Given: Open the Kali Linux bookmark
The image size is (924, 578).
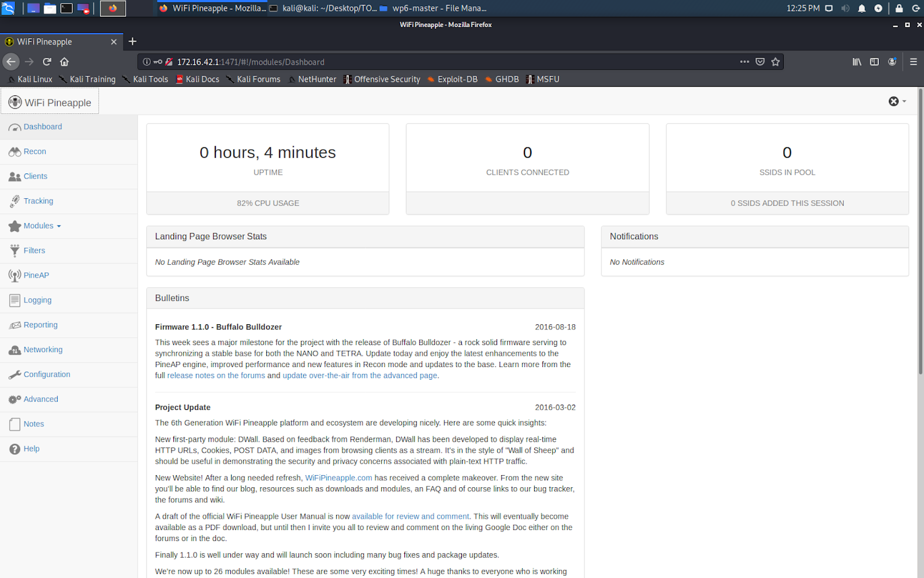Looking at the screenshot, I should click(x=30, y=79).
